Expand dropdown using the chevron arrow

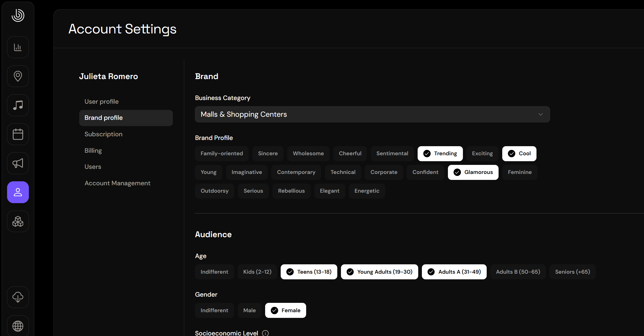pyautogui.click(x=540, y=114)
